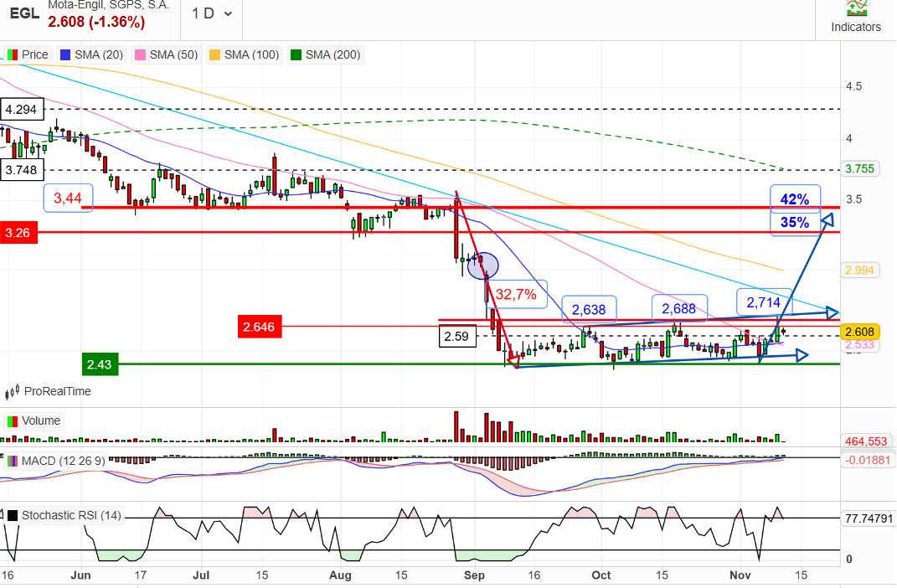The width and height of the screenshot is (897, 588).
Task: Toggle the SMA (20) legend item
Action: pos(91,55)
